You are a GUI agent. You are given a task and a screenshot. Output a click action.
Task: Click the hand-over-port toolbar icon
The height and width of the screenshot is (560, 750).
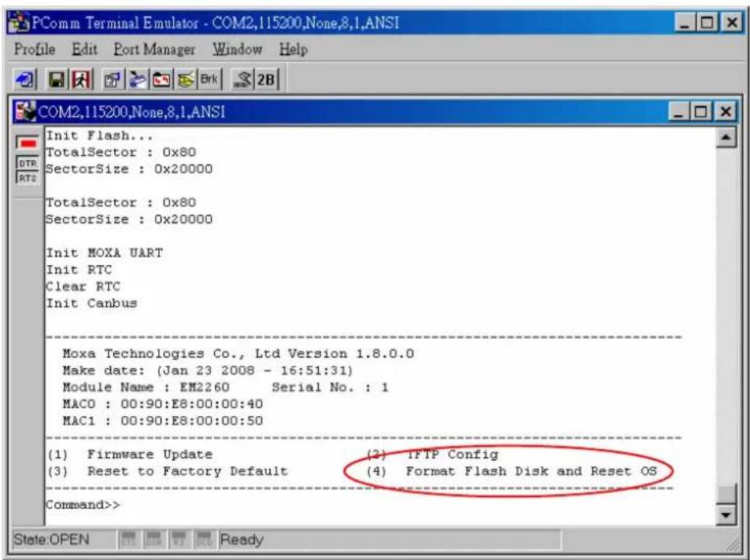pyautogui.click(x=139, y=79)
